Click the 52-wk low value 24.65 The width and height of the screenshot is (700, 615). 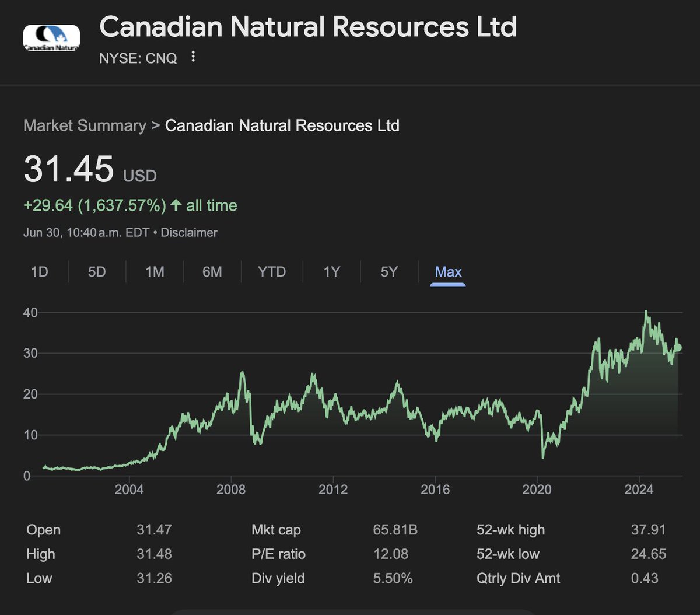pyautogui.click(x=648, y=554)
